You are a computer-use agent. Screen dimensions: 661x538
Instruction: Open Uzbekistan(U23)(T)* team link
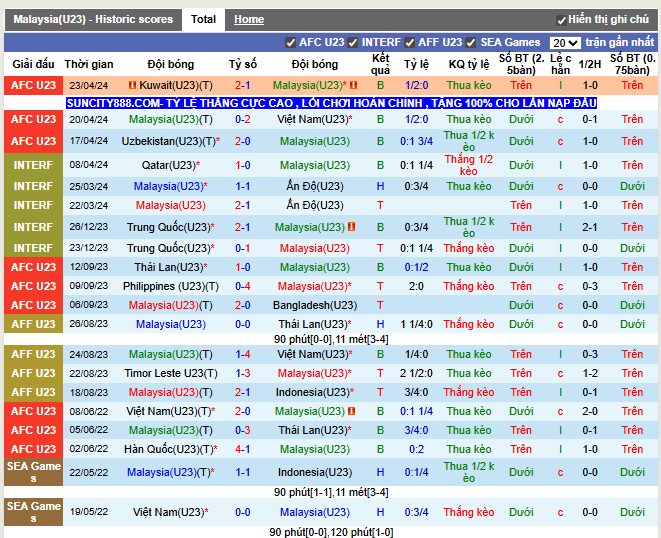point(171,141)
